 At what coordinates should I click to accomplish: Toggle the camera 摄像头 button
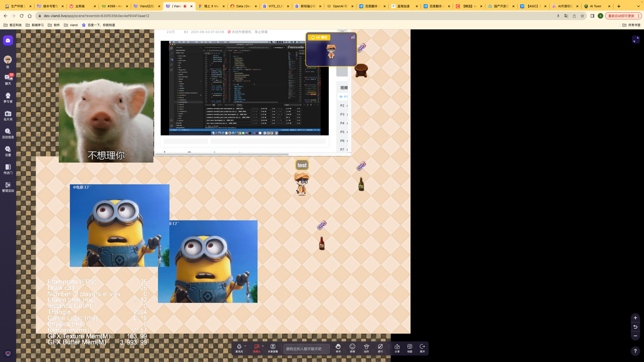point(257,348)
